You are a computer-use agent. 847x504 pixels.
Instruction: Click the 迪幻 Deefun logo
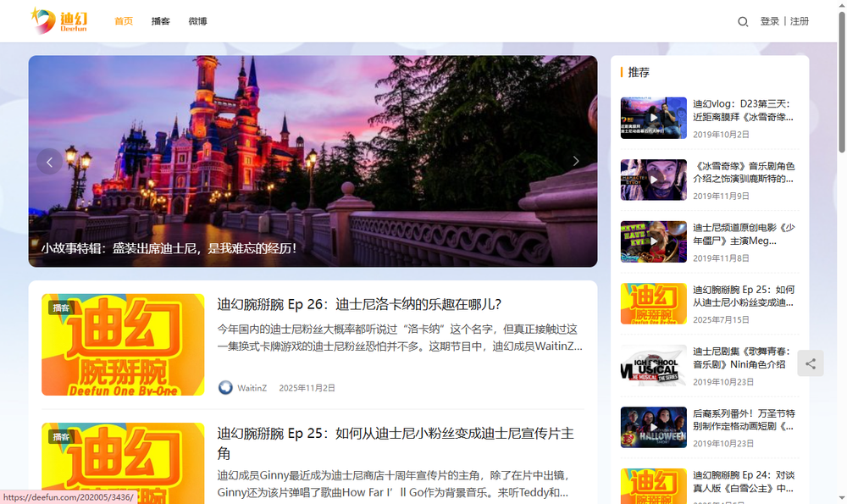[x=57, y=20]
